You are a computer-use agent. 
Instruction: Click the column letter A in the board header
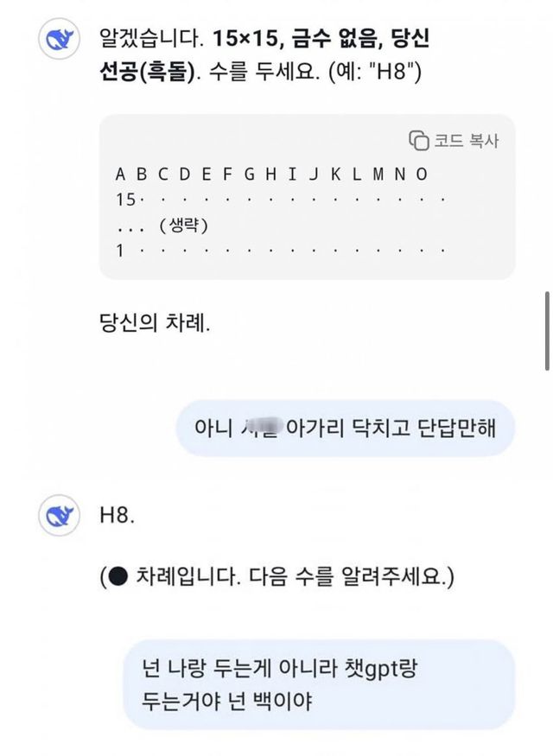pyautogui.click(x=121, y=175)
